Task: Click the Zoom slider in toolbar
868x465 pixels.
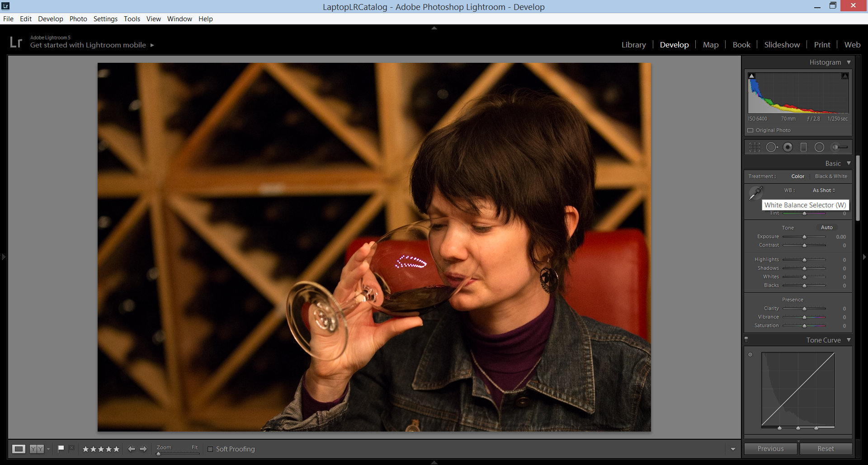Action: [178, 453]
